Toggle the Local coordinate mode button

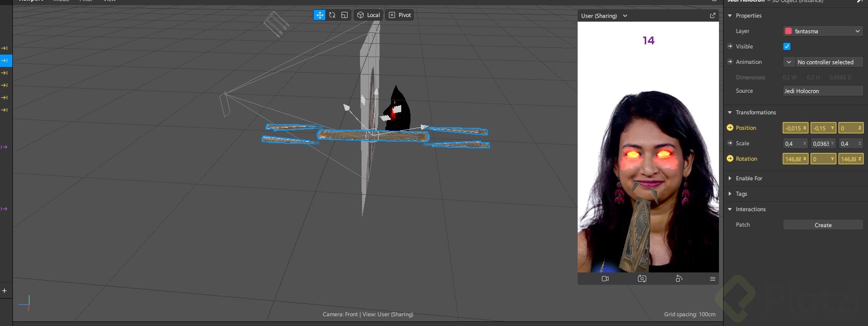click(368, 15)
